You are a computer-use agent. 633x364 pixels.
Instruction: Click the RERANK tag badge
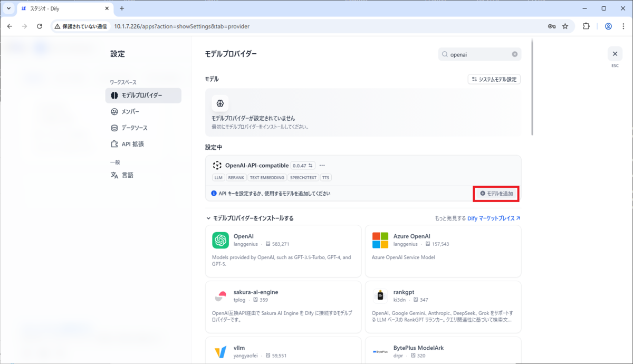pos(236,178)
